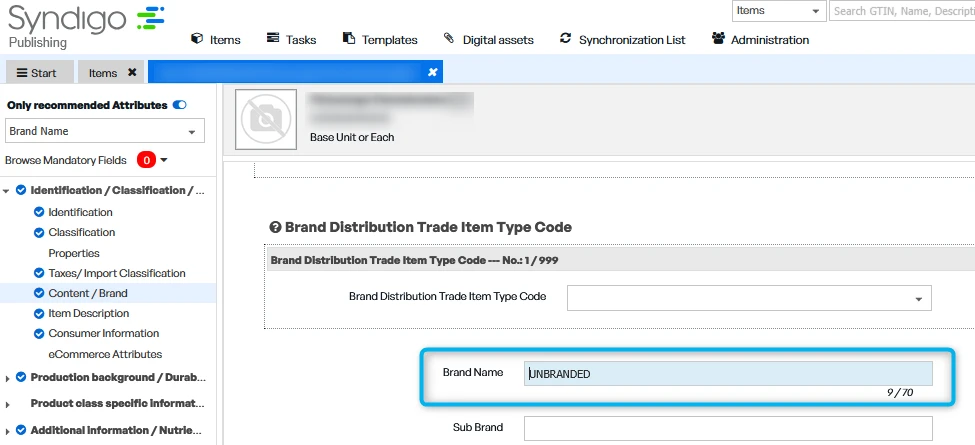Switch to the Start tab
The image size is (975, 445).
pos(37,73)
